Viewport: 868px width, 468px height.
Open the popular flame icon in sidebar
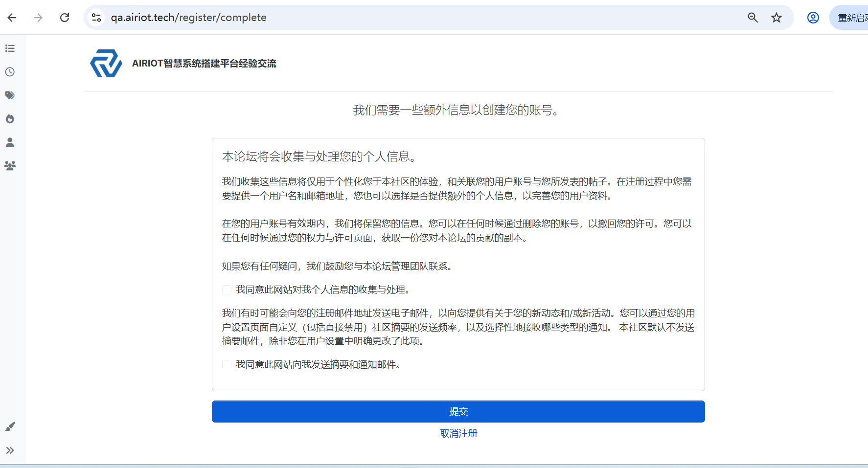pyautogui.click(x=10, y=119)
